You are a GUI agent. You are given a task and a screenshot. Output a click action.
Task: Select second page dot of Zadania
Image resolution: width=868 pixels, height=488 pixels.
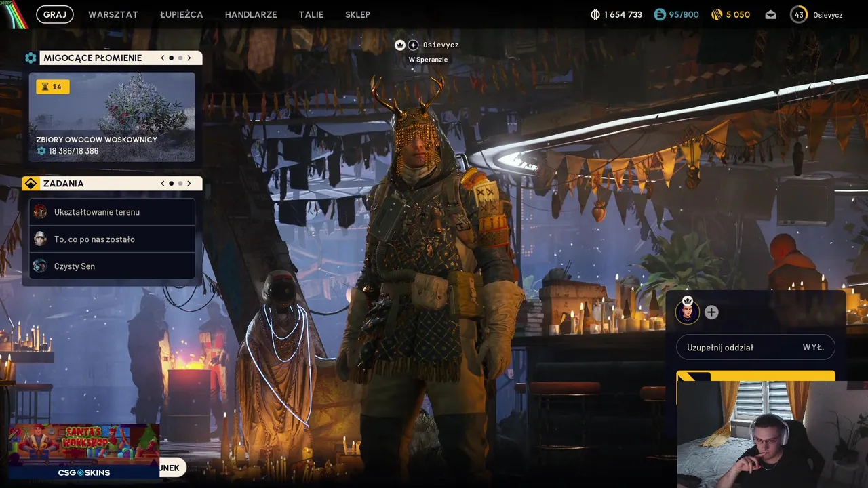pyautogui.click(x=180, y=183)
